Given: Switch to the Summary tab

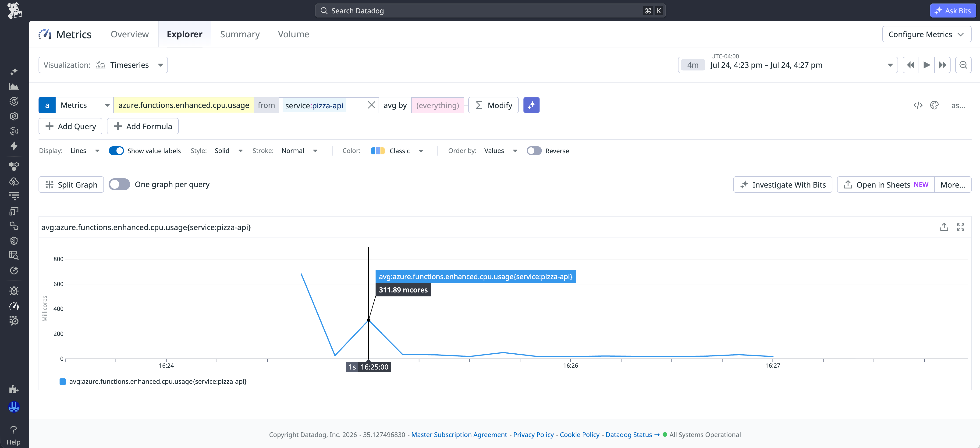Looking at the screenshot, I should point(240,34).
